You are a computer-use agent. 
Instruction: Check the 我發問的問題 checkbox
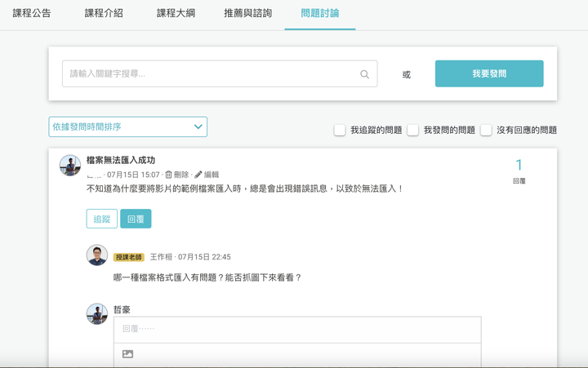tap(413, 131)
